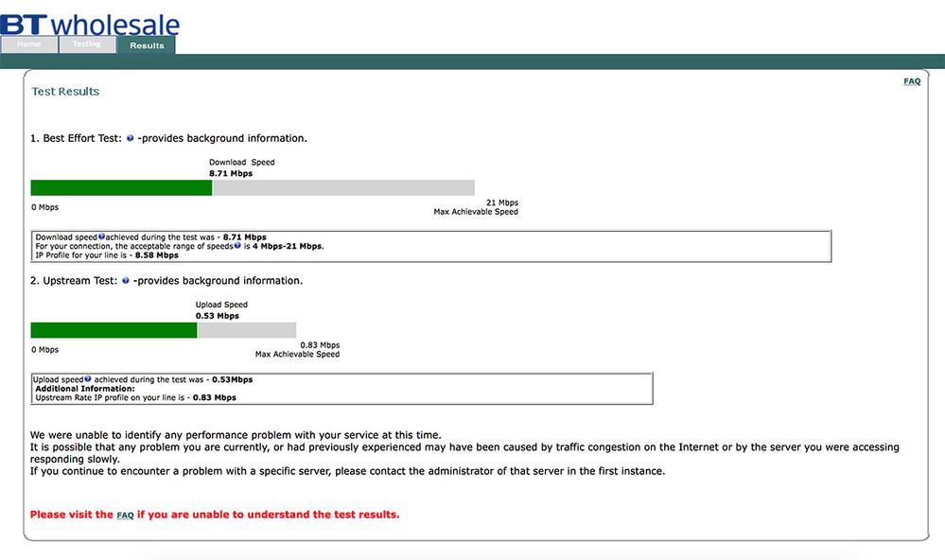Click the BT wholesale logo
The height and width of the screenshot is (560, 945).
click(90, 24)
